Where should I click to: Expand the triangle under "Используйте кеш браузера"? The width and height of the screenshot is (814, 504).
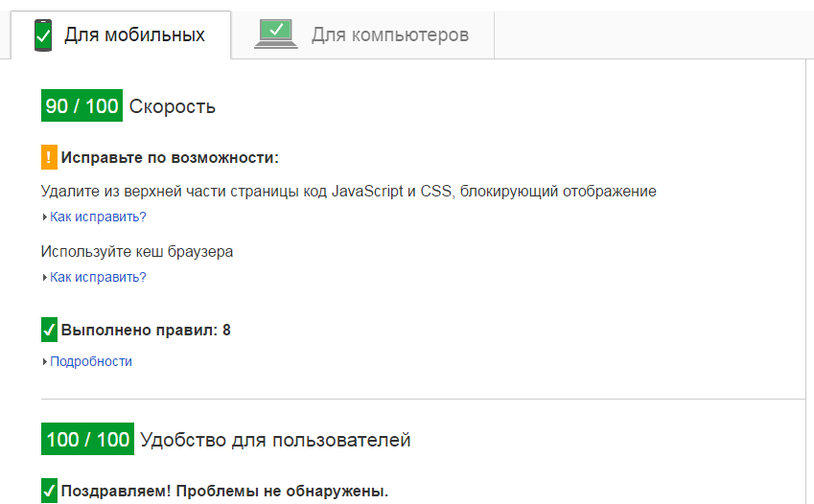click(x=45, y=278)
